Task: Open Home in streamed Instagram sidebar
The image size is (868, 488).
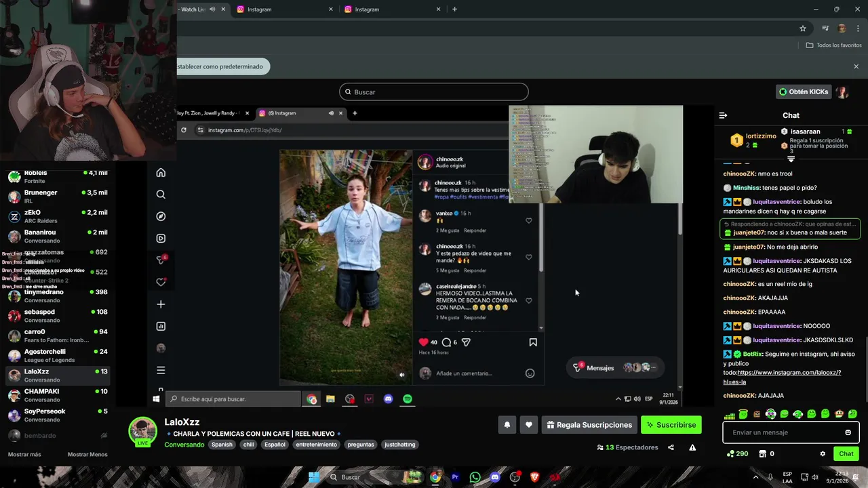Action: pyautogui.click(x=161, y=173)
